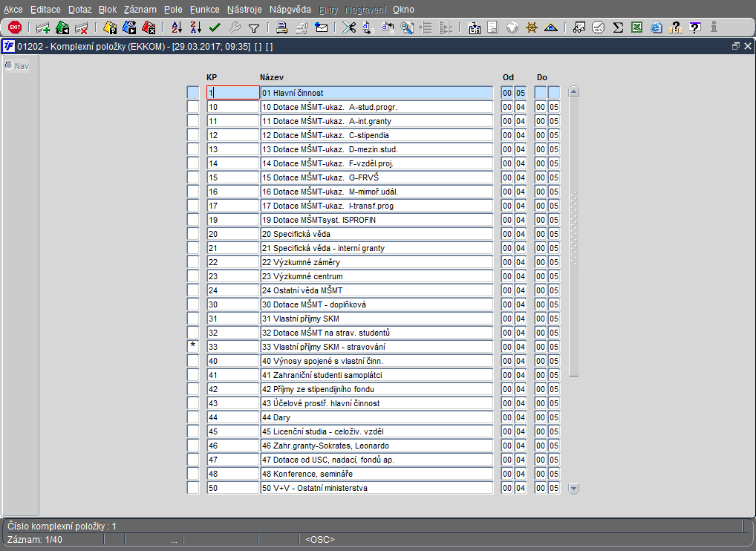Click the '<OSC>' status bar indicator
Screen dimensions: 756x551
319,539
